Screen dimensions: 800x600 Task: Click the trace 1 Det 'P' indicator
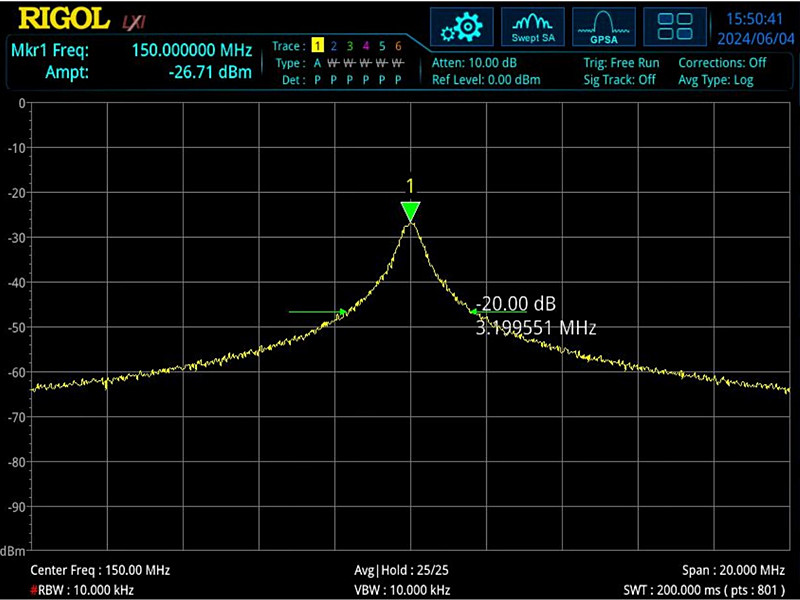(317, 80)
